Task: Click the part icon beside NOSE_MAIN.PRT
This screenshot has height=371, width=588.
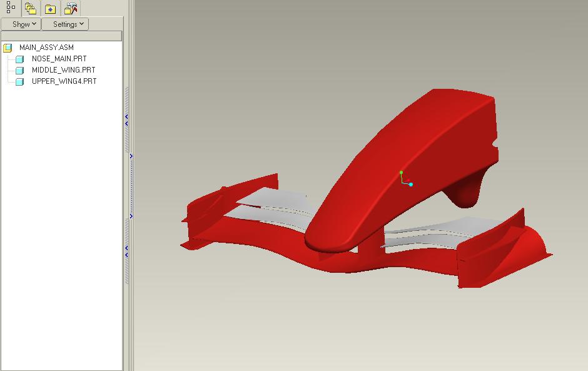Action: [20, 59]
